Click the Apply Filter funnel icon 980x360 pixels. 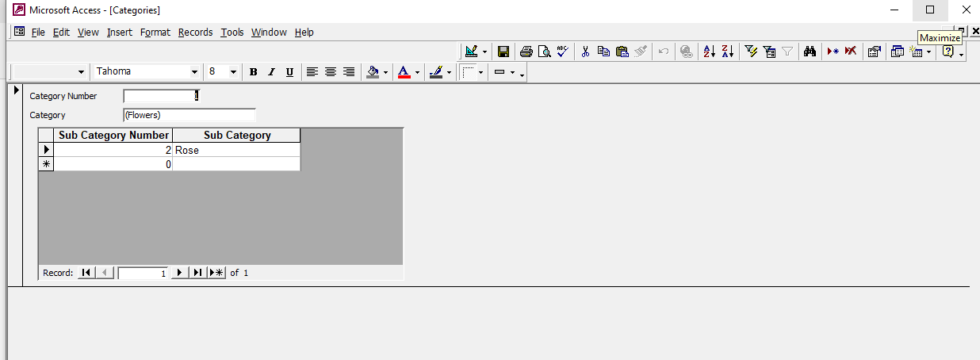click(x=787, y=52)
